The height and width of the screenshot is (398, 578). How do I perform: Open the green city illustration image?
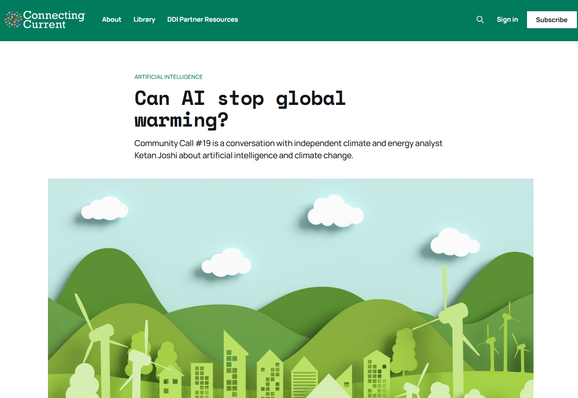[x=290, y=288]
